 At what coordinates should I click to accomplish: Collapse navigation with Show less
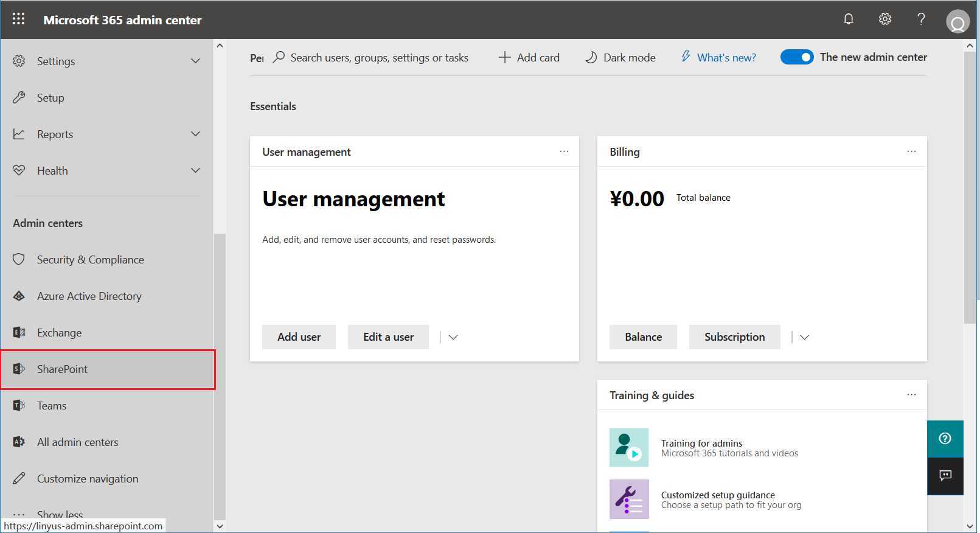(60, 514)
